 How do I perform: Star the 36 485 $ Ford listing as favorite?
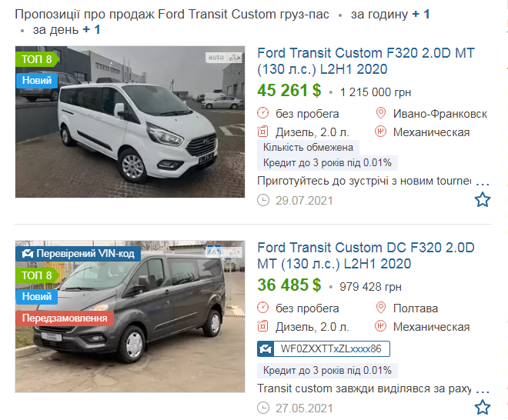[x=483, y=407]
